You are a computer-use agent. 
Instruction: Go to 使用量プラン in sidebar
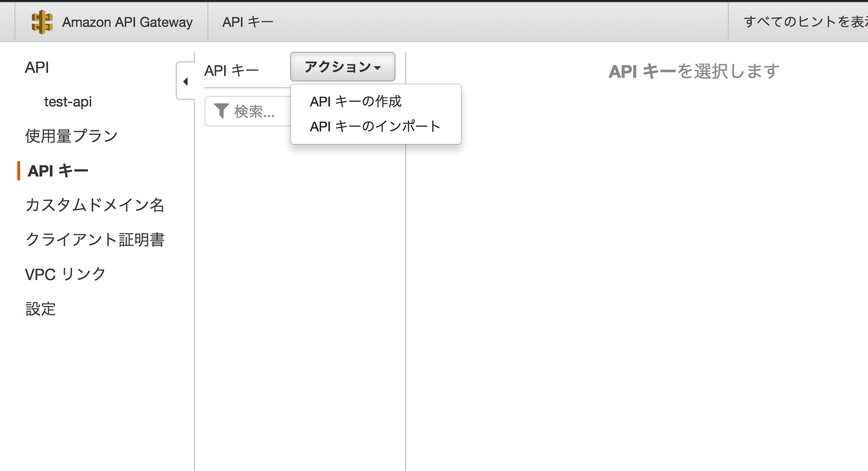[71, 136]
